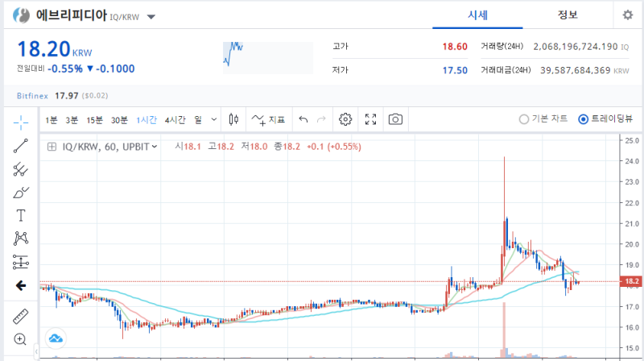Click the 24H volume value 2,068,196,724.190
The image size is (644, 361).
point(576,47)
